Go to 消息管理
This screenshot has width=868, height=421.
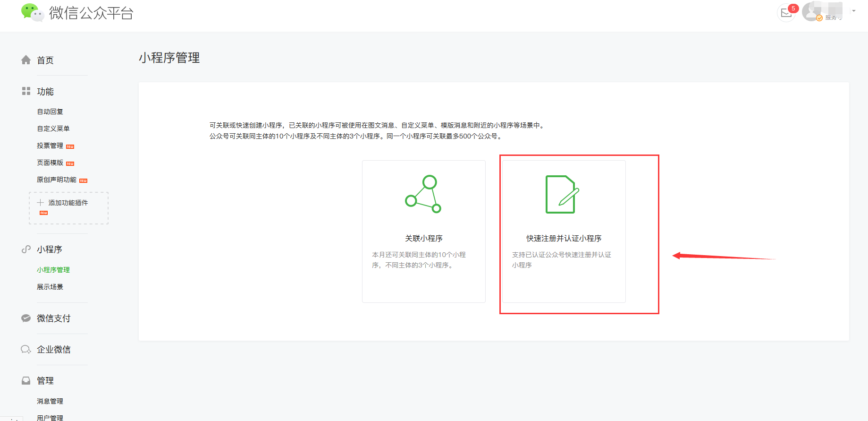(x=50, y=401)
